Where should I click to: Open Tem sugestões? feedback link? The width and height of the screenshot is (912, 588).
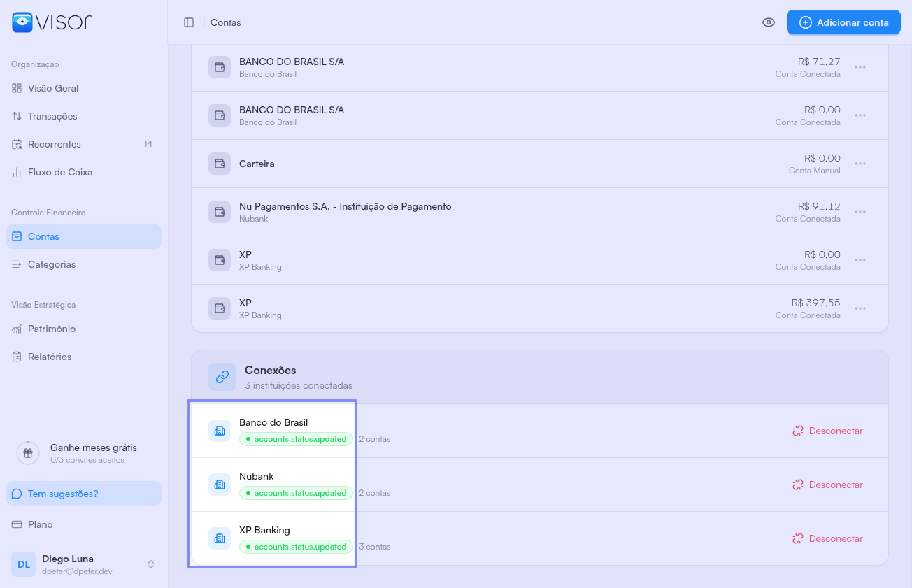coord(63,494)
